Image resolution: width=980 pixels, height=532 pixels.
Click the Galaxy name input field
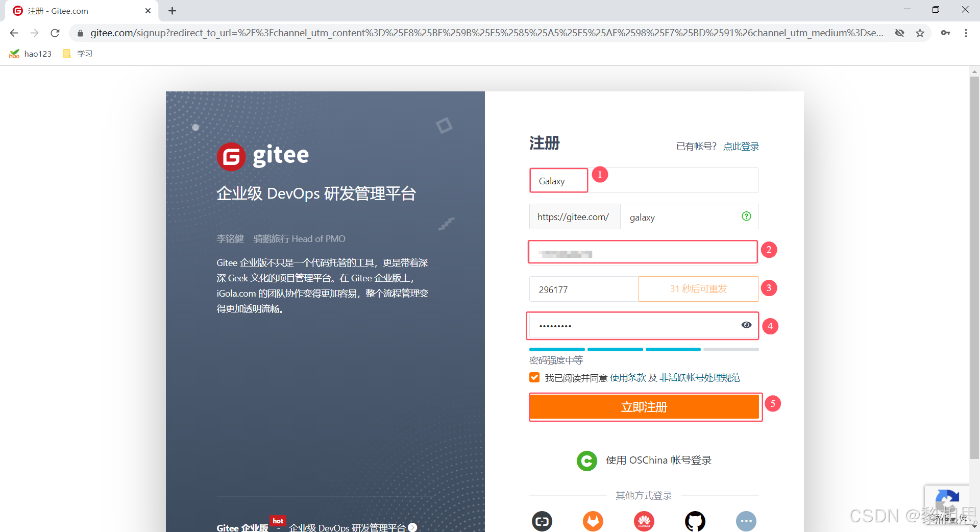point(644,180)
